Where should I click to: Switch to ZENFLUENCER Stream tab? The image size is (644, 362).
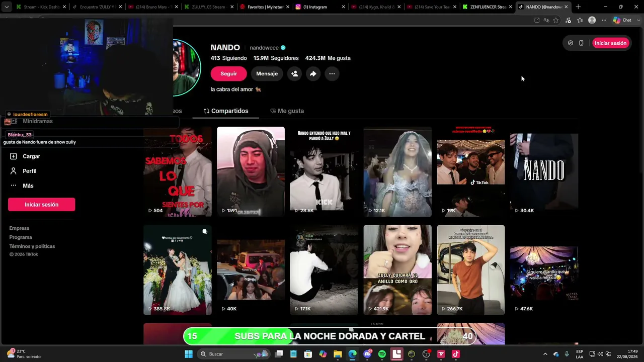[487, 7]
